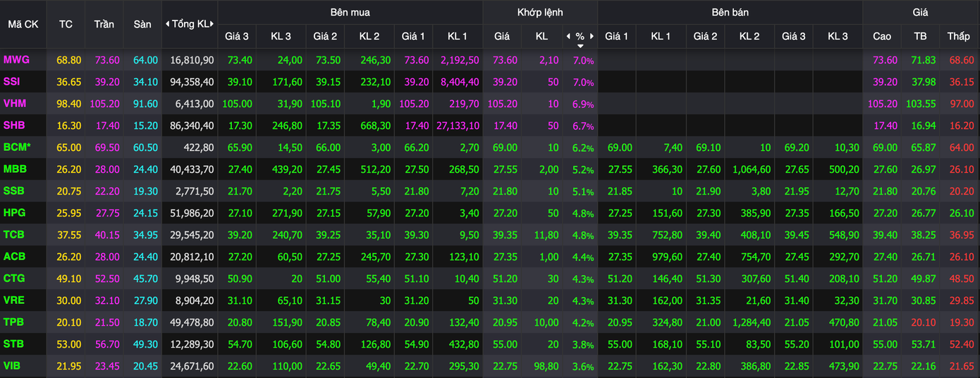
Task: Open the MWG stock symbol
Action: point(16,60)
